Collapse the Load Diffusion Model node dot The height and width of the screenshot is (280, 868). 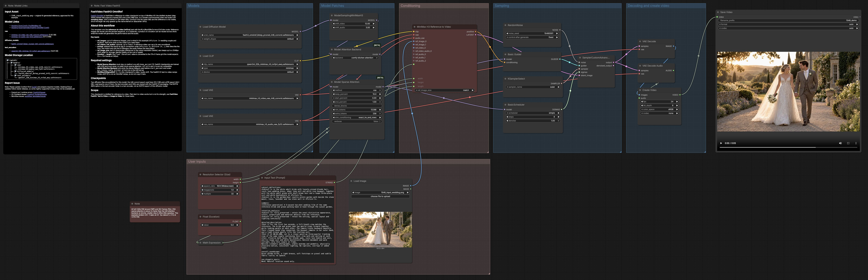(200, 27)
